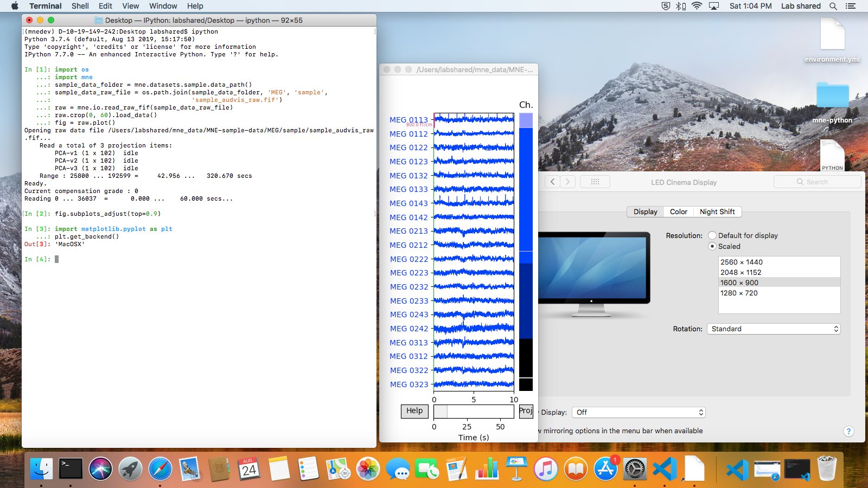This screenshot has width=868, height=488.
Task: Open Photos app in the dock
Action: [368, 469]
